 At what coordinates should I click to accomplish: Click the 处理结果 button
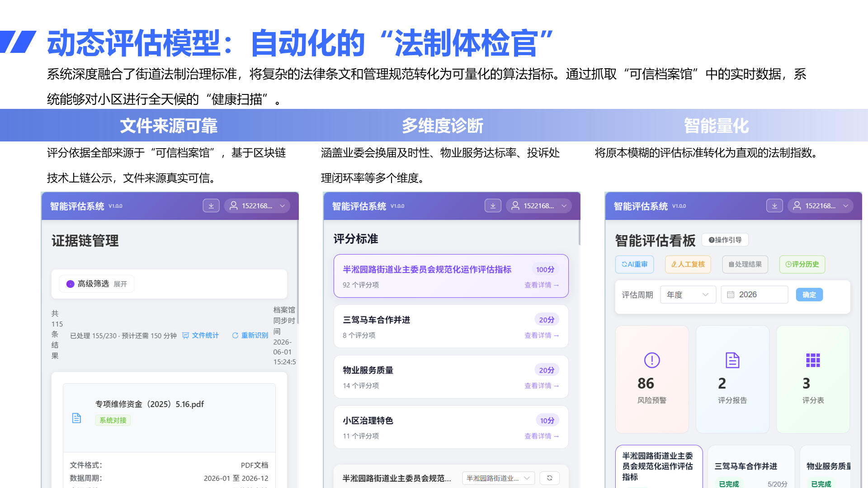tap(745, 264)
